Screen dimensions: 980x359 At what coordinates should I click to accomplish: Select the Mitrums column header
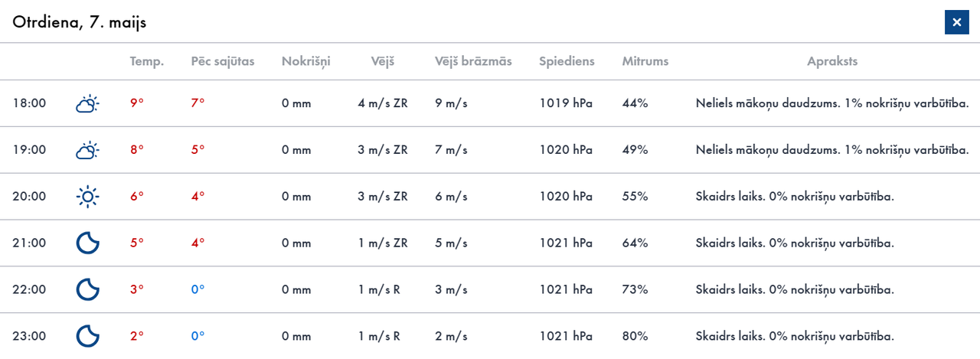pos(645,61)
